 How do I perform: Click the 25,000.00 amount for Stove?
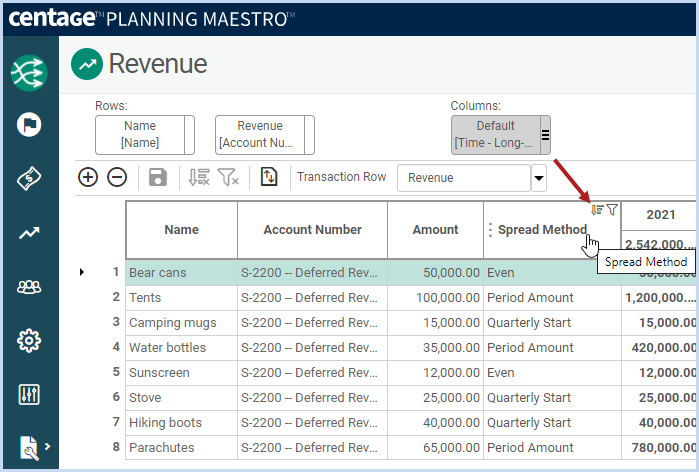(435, 398)
